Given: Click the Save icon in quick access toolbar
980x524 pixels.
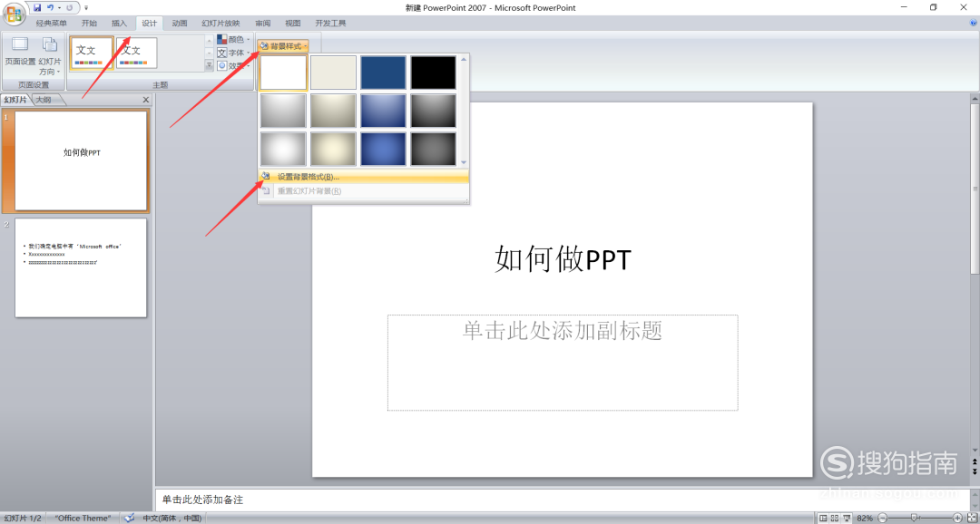Looking at the screenshot, I should coord(37,7).
